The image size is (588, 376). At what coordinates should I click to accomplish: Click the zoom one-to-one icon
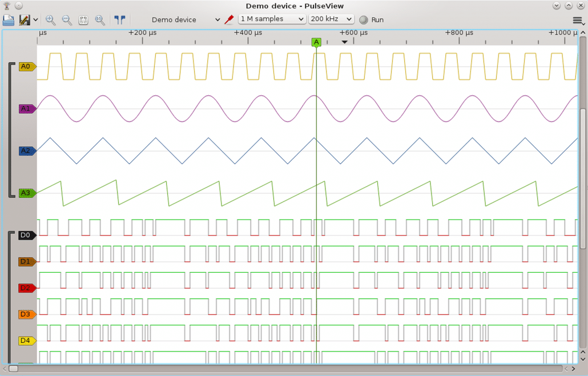pos(100,20)
